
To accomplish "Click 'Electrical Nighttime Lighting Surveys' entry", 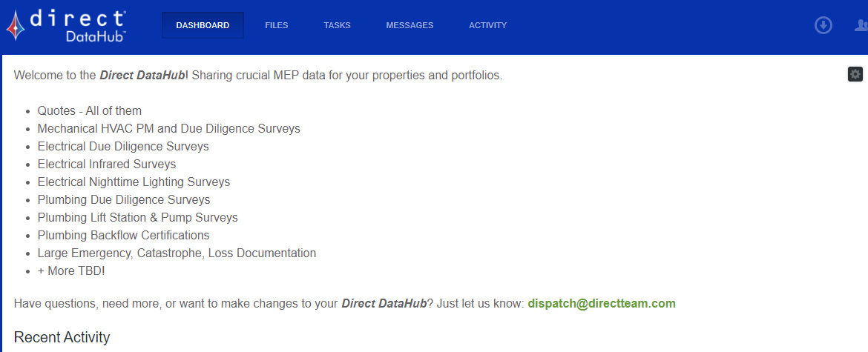I will point(134,182).
